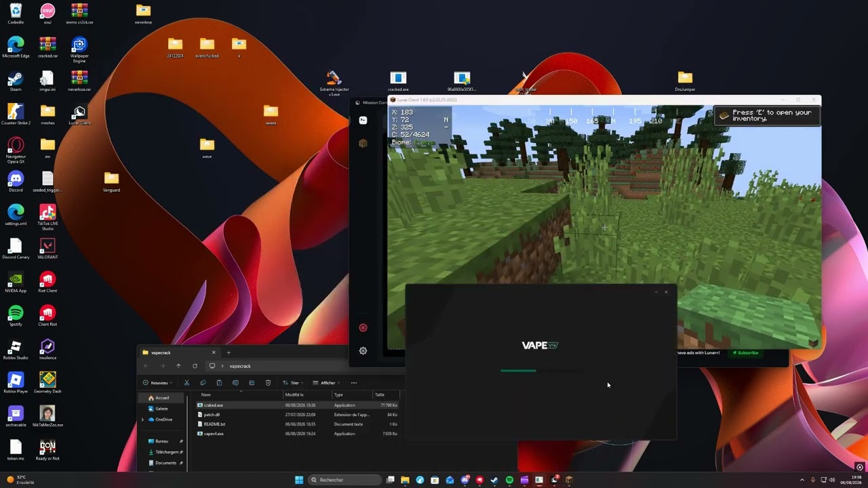This screenshot has width=868, height=488.
Task: Select the Corbeille recycle bin desktop icon
Action: (x=16, y=14)
